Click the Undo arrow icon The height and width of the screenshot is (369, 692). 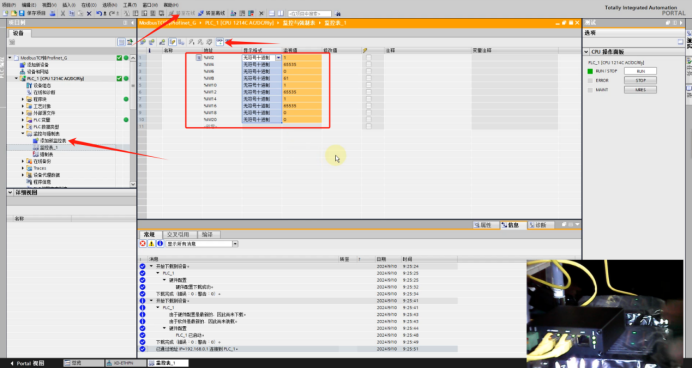tap(99, 13)
